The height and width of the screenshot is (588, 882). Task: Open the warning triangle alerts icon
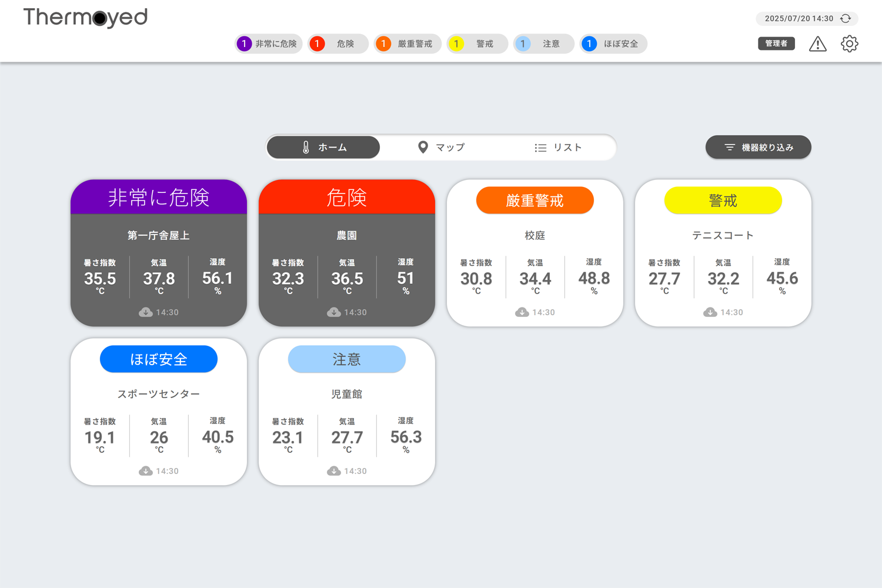point(817,44)
